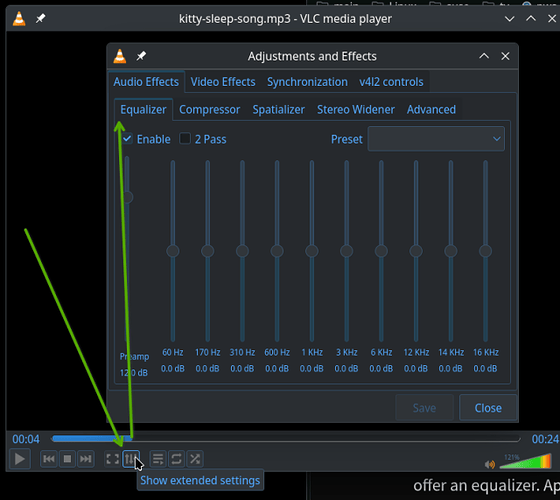Image resolution: width=560 pixels, height=500 pixels.
Task: Select the Spatializer sub-tab
Action: point(279,110)
